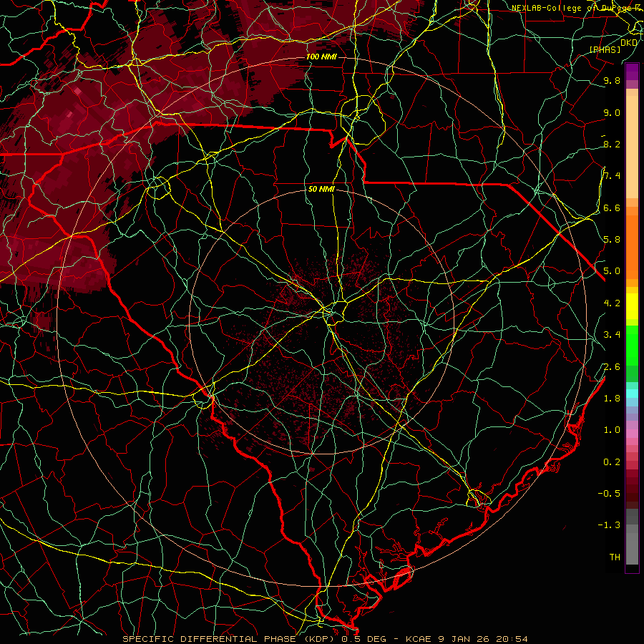Select the purple top segment of the color bar
The width and height of the screenshot is (644, 644).
[632, 72]
